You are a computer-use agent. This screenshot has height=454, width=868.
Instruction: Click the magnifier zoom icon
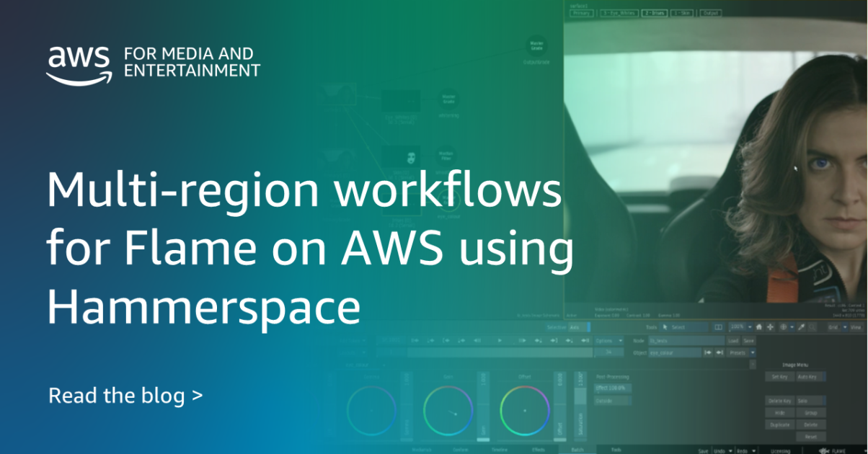pyautogui.click(x=811, y=326)
